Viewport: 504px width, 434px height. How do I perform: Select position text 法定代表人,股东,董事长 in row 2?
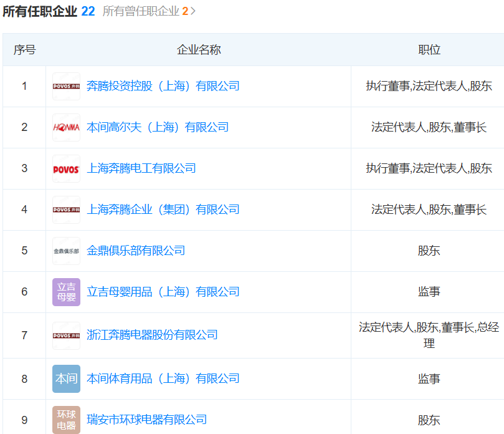pyautogui.click(x=429, y=127)
